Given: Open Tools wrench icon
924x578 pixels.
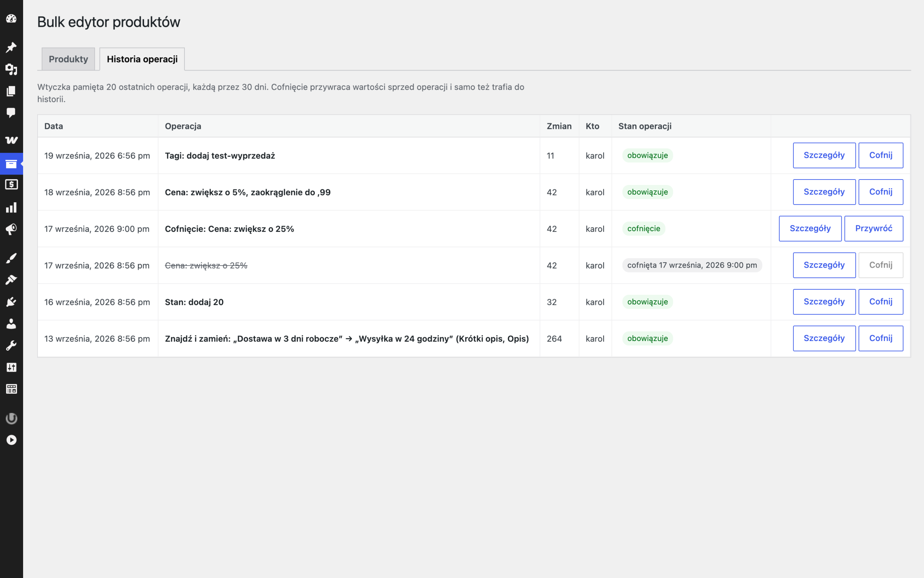Looking at the screenshot, I should click(12, 346).
